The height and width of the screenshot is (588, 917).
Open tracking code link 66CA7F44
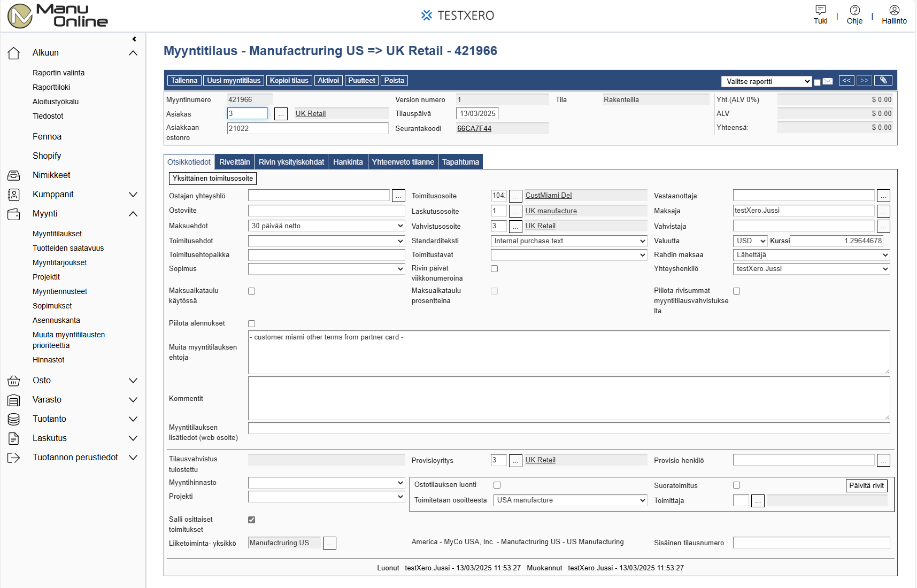click(474, 128)
